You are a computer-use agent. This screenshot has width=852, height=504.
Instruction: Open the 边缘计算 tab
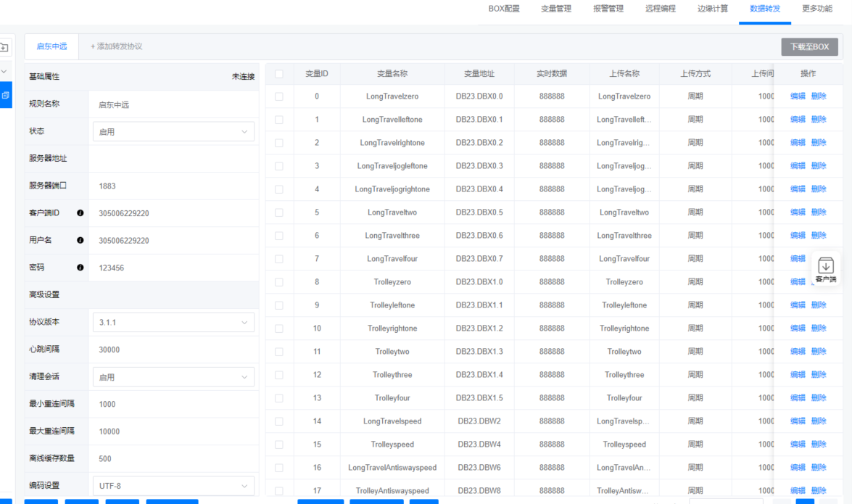(x=712, y=9)
